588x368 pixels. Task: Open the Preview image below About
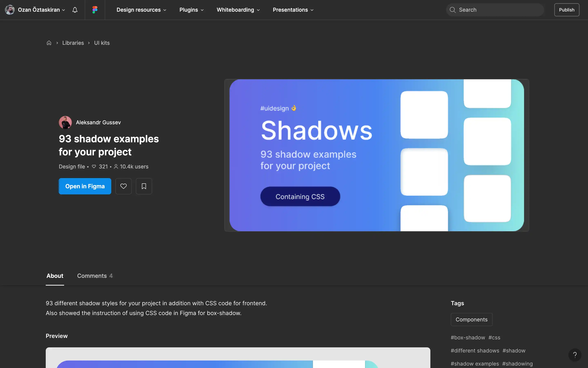coord(238,358)
